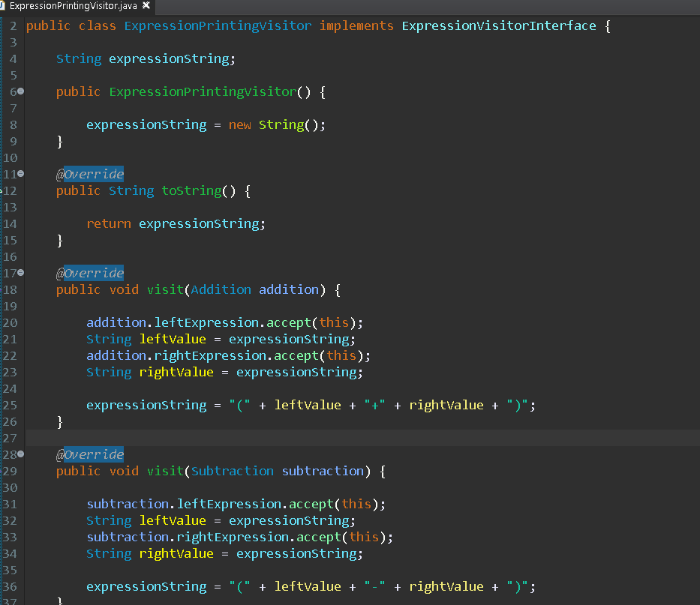
Task: Click the string literal "+" on line 25
Action: coord(374,405)
